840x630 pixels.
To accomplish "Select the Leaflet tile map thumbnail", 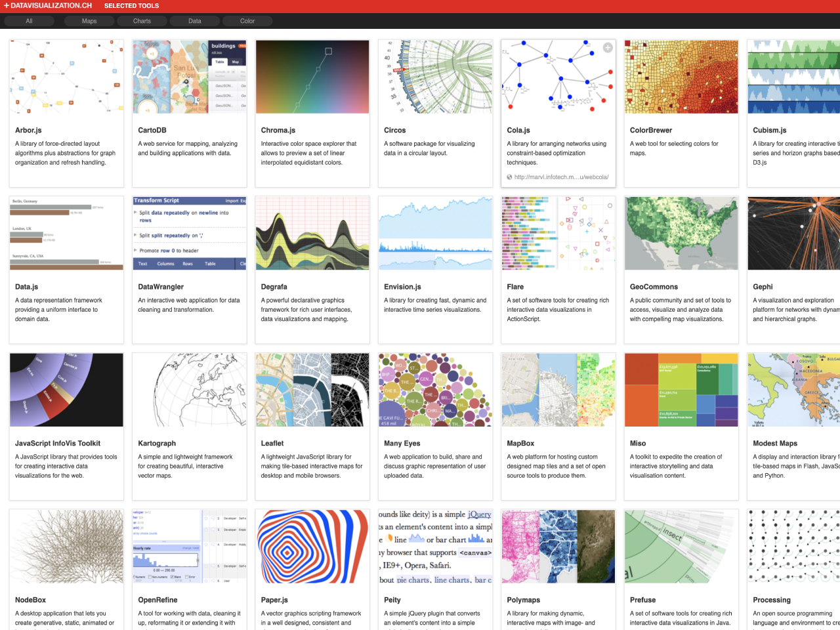I will point(312,390).
